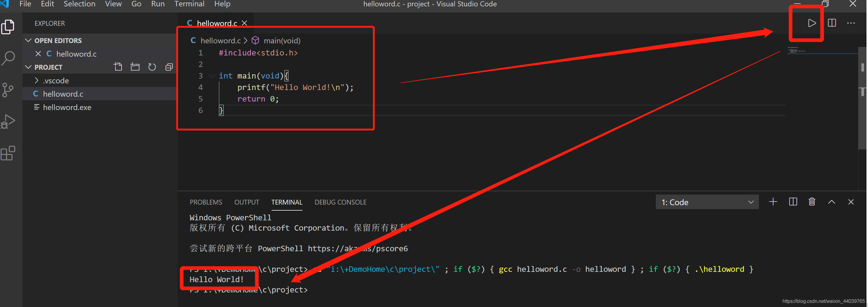
Task: Click the EXPLORER panel title
Action: pos(49,23)
